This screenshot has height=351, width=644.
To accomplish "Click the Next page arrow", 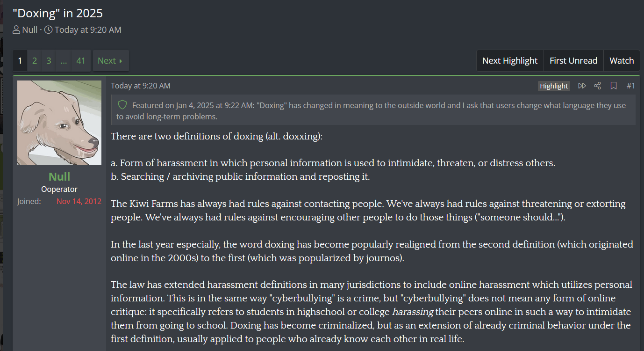I will [111, 61].
